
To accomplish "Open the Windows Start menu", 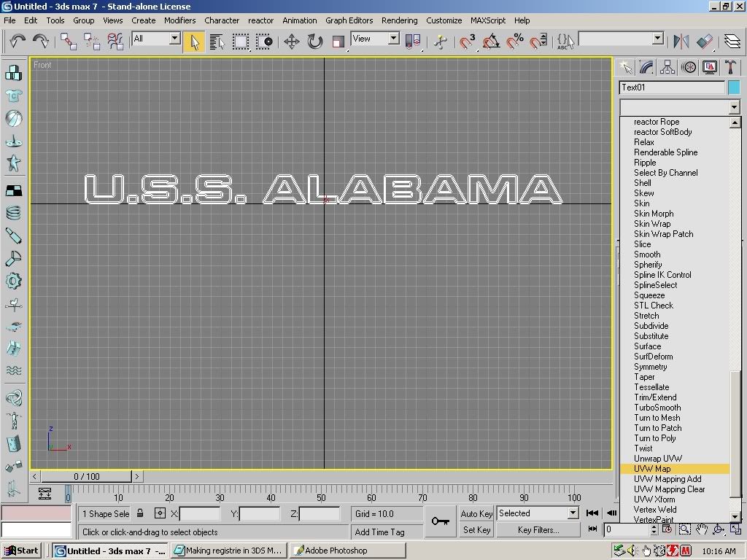I will point(21,551).
